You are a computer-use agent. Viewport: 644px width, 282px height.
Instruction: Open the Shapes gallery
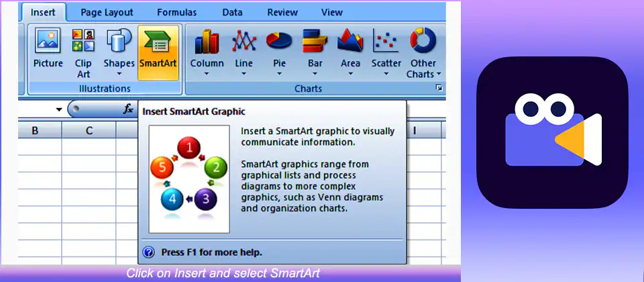coord(119,52)
